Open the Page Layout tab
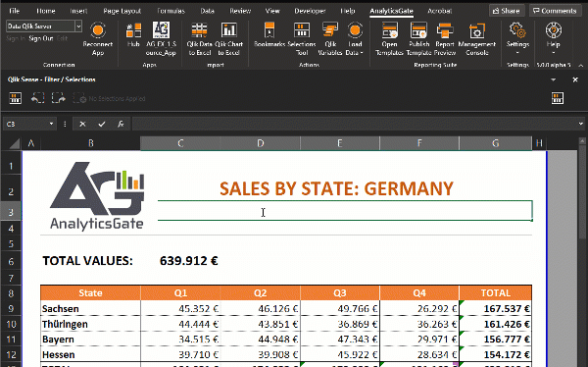 pos(122,11)
